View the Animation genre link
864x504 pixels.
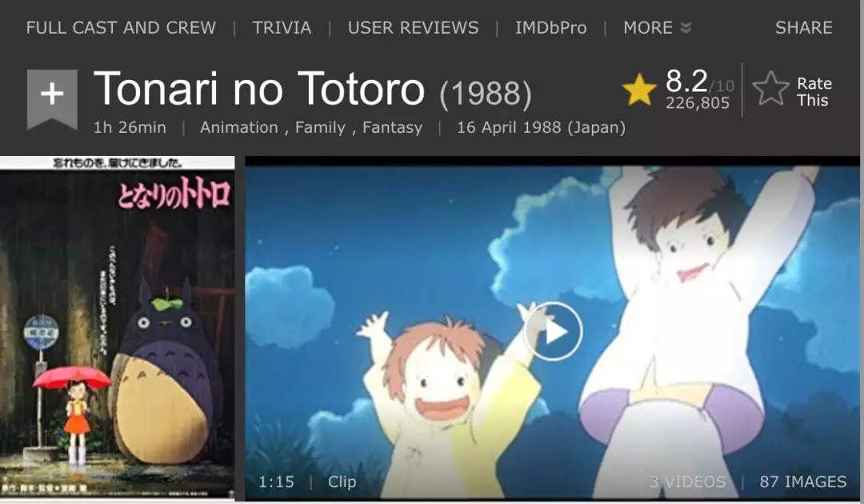[238, 127]
